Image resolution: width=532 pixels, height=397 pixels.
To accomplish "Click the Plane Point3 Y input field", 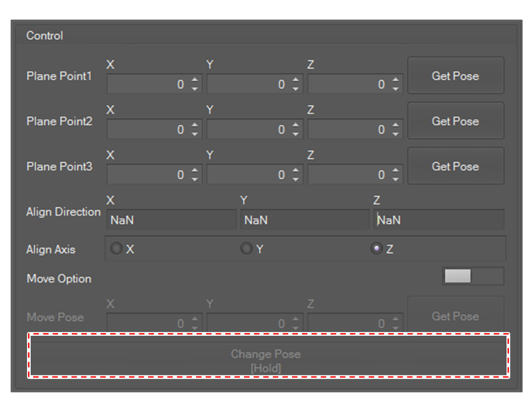I will pyautogui.click(x=249, y=175).
